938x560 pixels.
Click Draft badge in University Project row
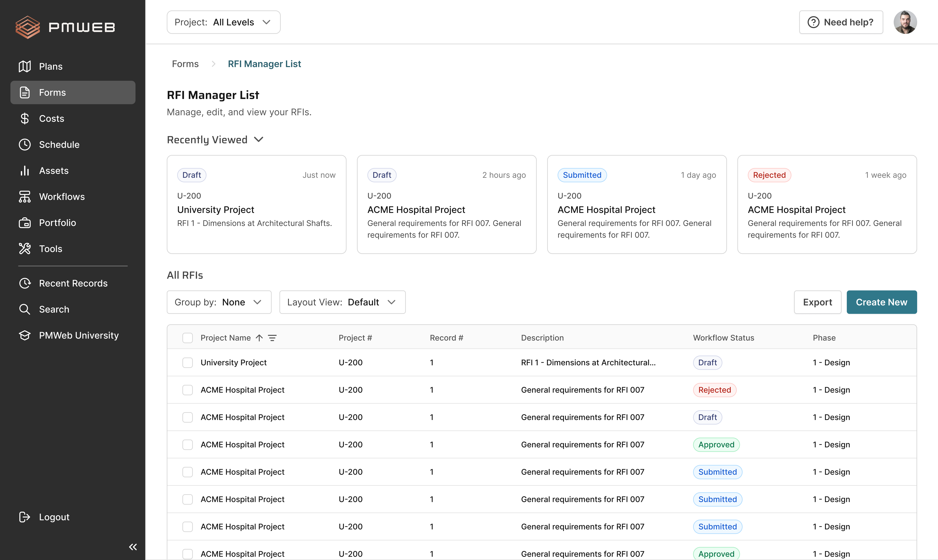pyautogui.click(x=707, y=363)
